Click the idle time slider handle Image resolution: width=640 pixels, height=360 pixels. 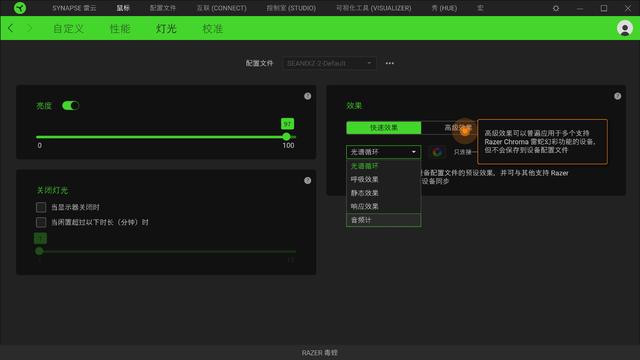(x=39, y=251)
